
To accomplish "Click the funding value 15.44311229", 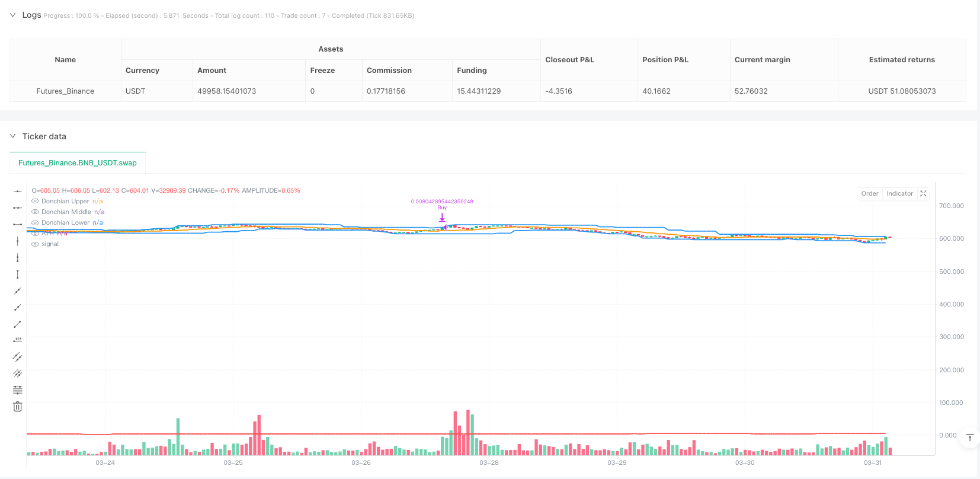I will tap(479, 91).
